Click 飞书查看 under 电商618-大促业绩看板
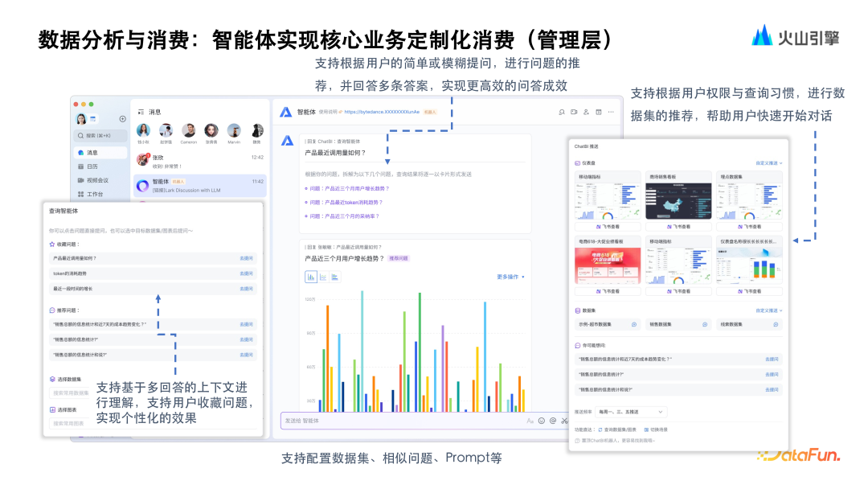The width and height of the screenshot is (868, 489). (608, 290)
